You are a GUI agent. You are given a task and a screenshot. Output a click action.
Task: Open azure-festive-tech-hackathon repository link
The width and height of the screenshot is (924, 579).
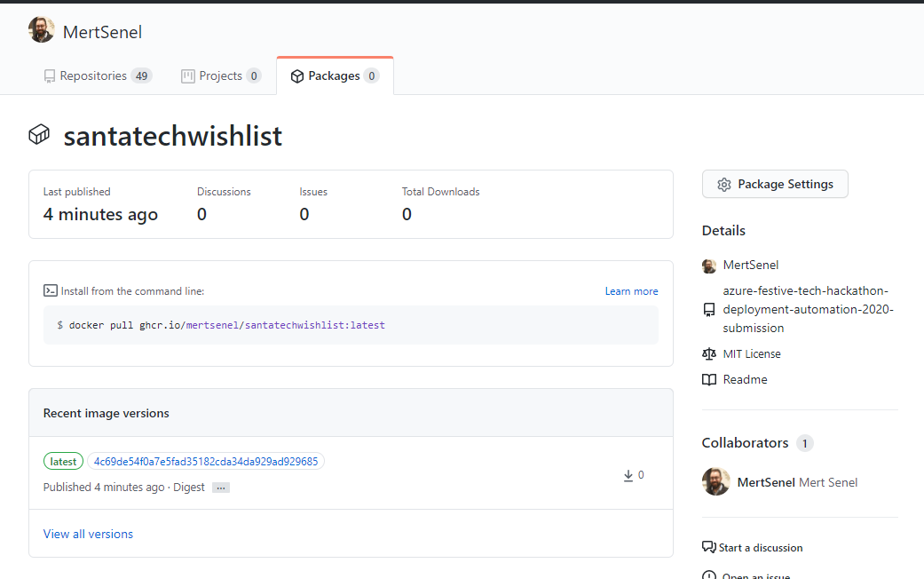point(808,309)
